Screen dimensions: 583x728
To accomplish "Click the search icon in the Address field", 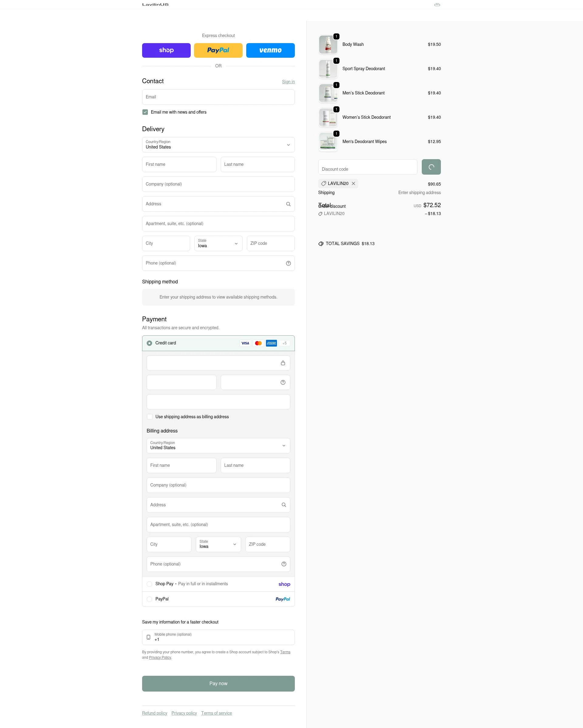I will pos(288,204).
